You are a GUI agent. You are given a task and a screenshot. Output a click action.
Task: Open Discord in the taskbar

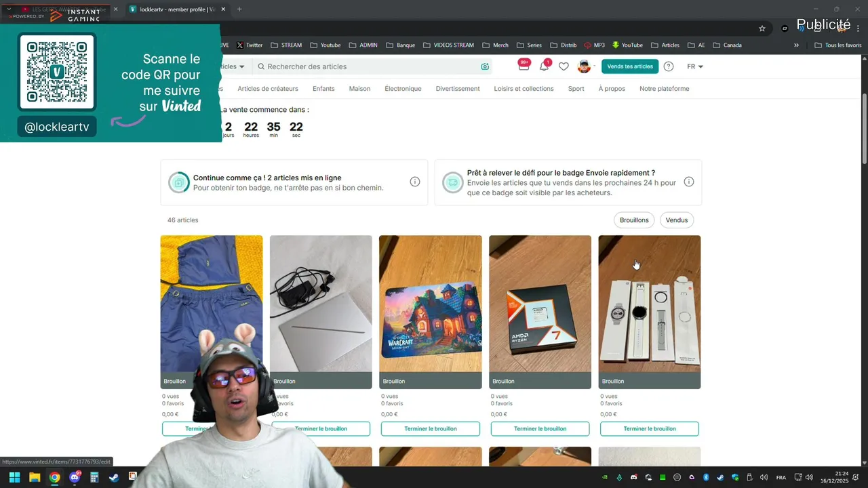[x=75, y=477]
